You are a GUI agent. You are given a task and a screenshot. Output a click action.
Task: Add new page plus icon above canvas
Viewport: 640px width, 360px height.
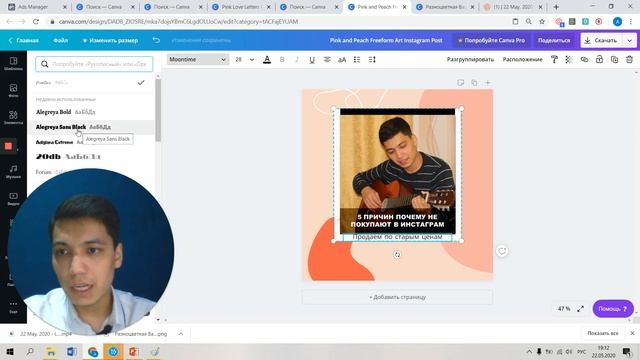[488, 83]
